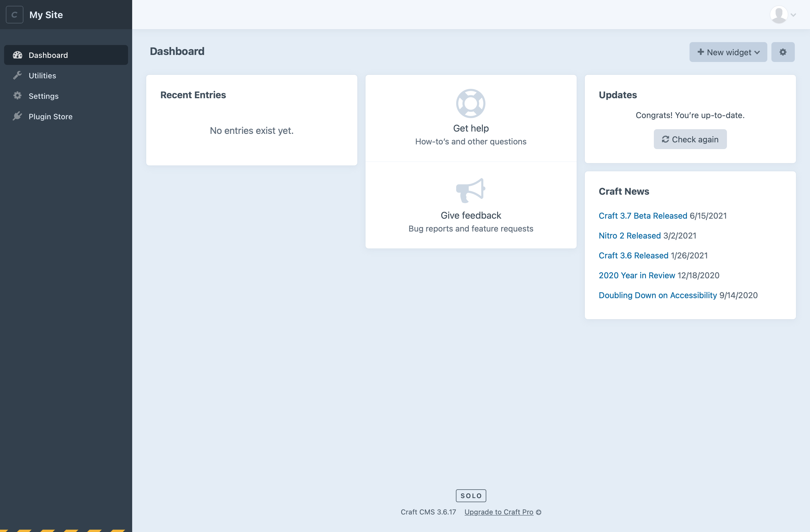Screen dimensions: 810x532
Task: Open Settings in the sidebar navigation
Action: (x=44, y=96)
